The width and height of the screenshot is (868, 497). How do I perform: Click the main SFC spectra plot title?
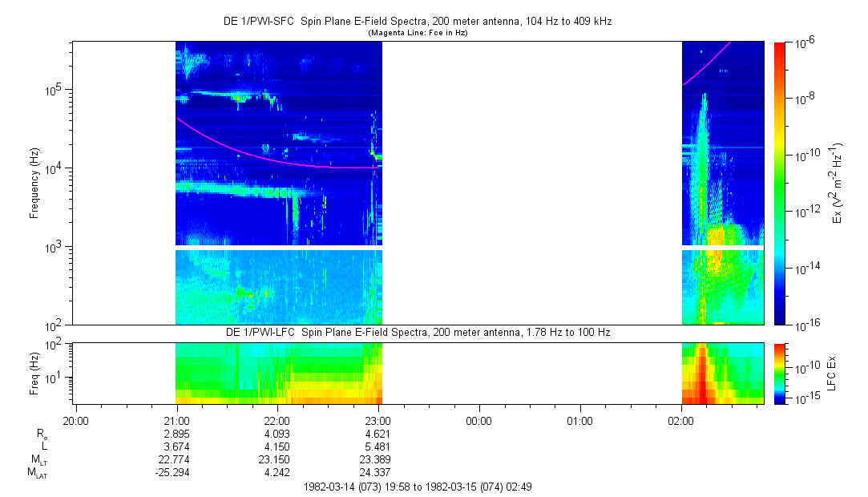(417, 22)
